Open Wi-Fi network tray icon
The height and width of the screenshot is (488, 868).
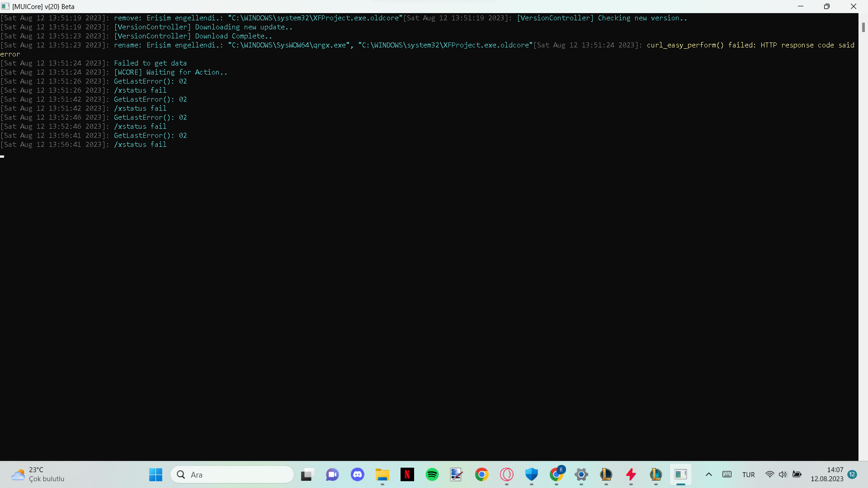[769, 474]
